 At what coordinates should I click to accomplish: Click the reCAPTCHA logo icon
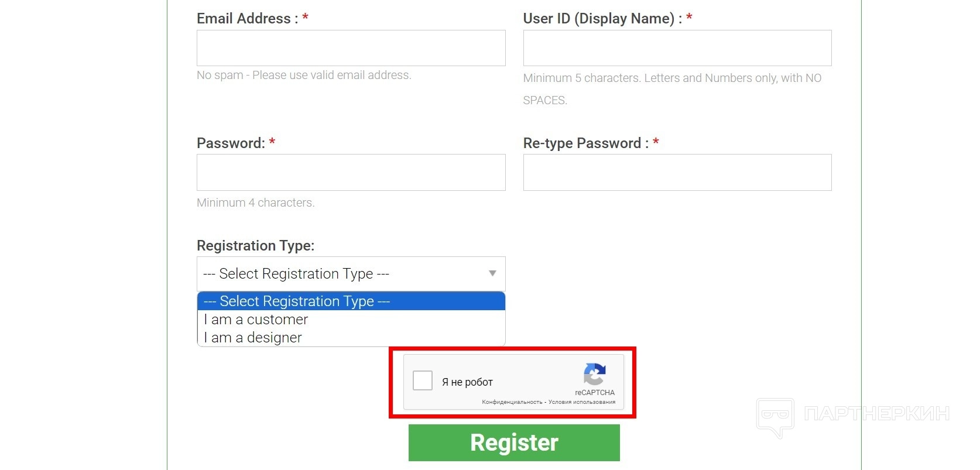pyautogui.click(x=594, y=375)
